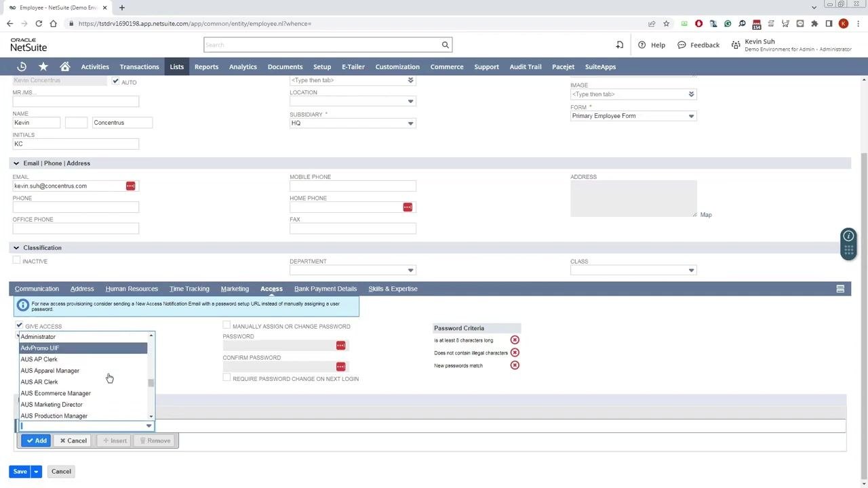Click the browser back arrow

[9, 24]
